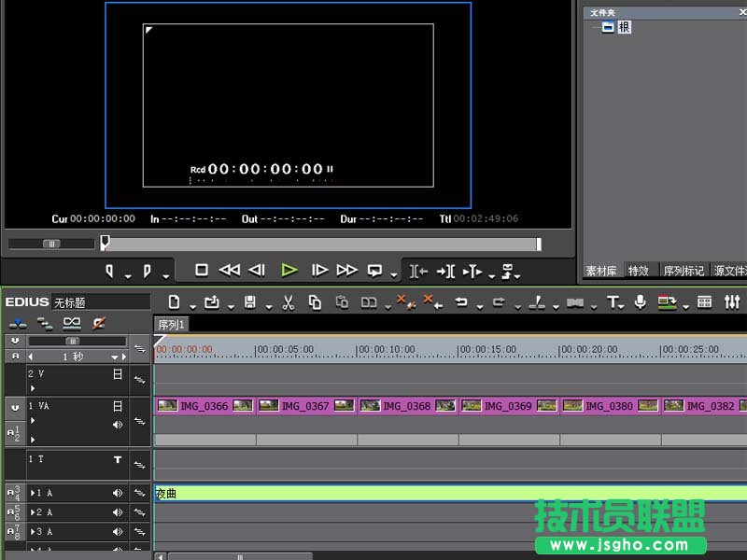Paste at cursor icon
This screenshot has height=560, width=747.
tap(342, 302)
